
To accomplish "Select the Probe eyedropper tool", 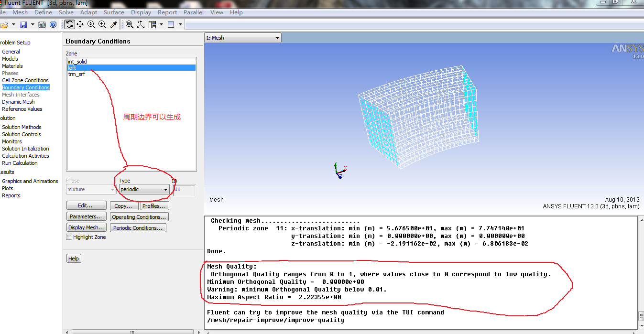I will tap(113, 24).
